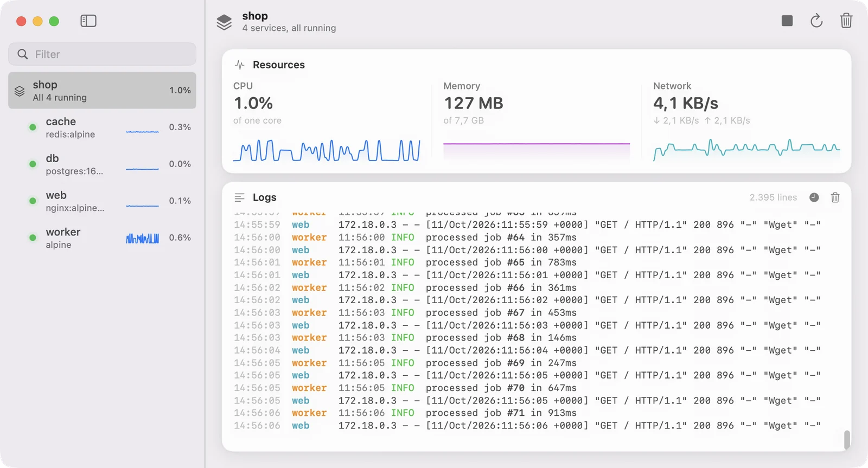Click the lines icon next to Logs
Screen dimensions: 868x468
click(240, 197)
